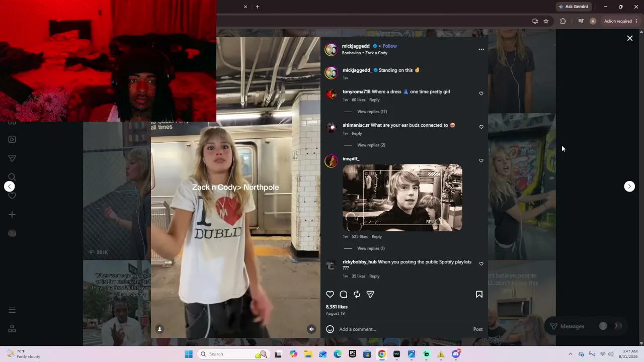
Task: Open the emoji picker for comments
Action: (330, 329)
